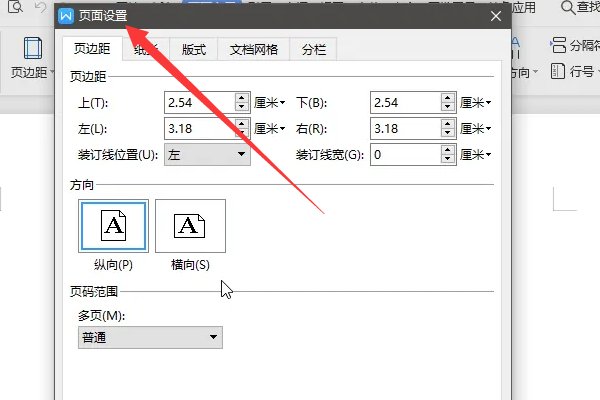The image size is (600, 400).
Task: Click the WPS logo in dialog title
Action: point(66,16)
